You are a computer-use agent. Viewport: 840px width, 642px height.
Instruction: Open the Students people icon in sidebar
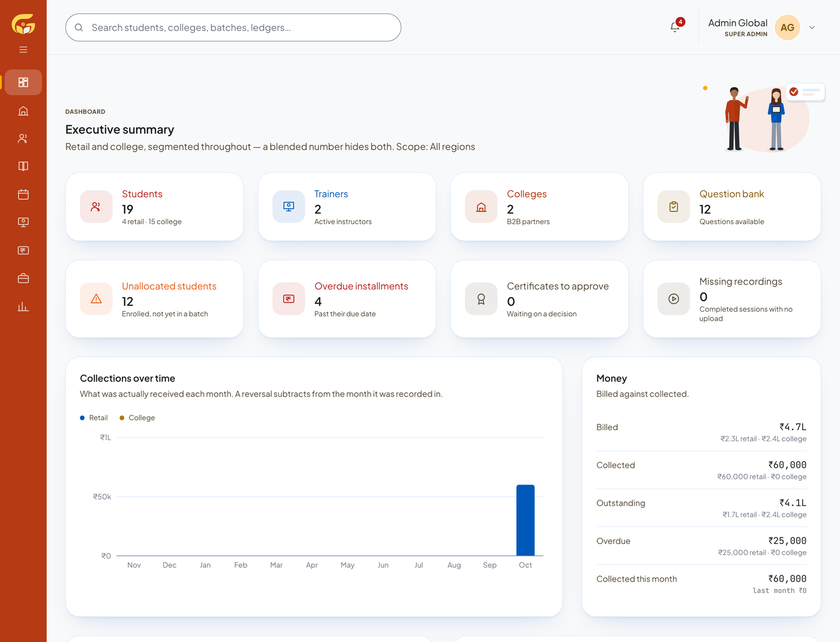[x=23, y=138]
